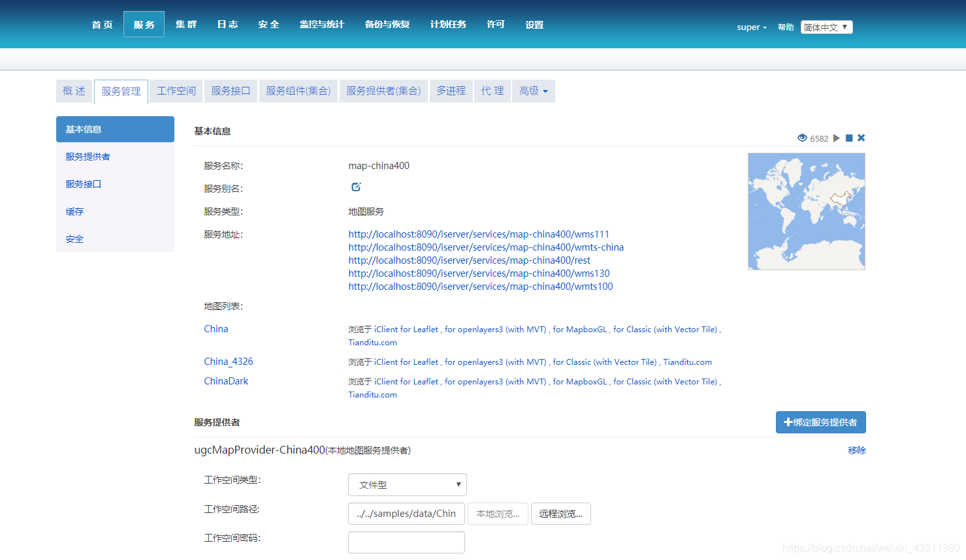The image size is (966, 560).
Task: Click the eye icon showing 6582 views
Action: pos(802,138)
